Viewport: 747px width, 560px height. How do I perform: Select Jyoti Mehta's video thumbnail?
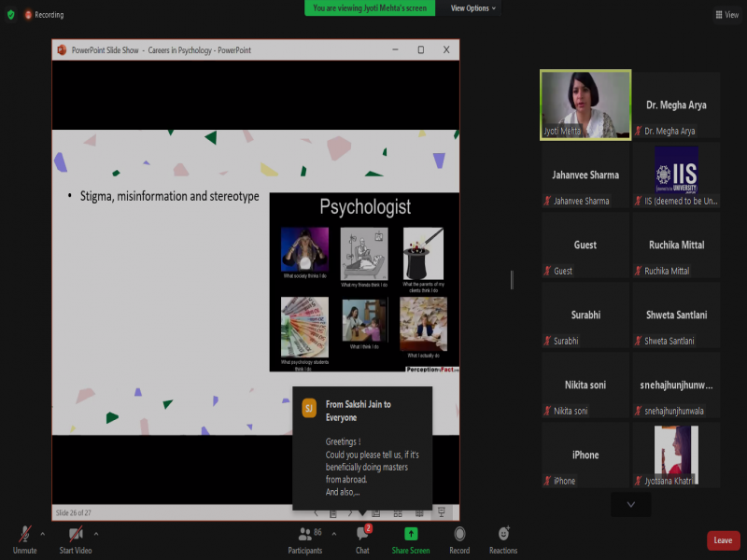[585, 105]
